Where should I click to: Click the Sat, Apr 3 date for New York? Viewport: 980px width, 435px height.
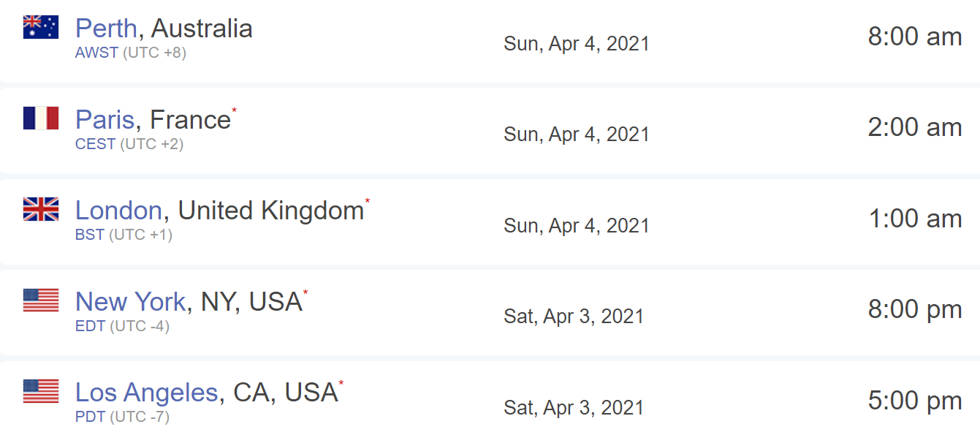[574, 317]
